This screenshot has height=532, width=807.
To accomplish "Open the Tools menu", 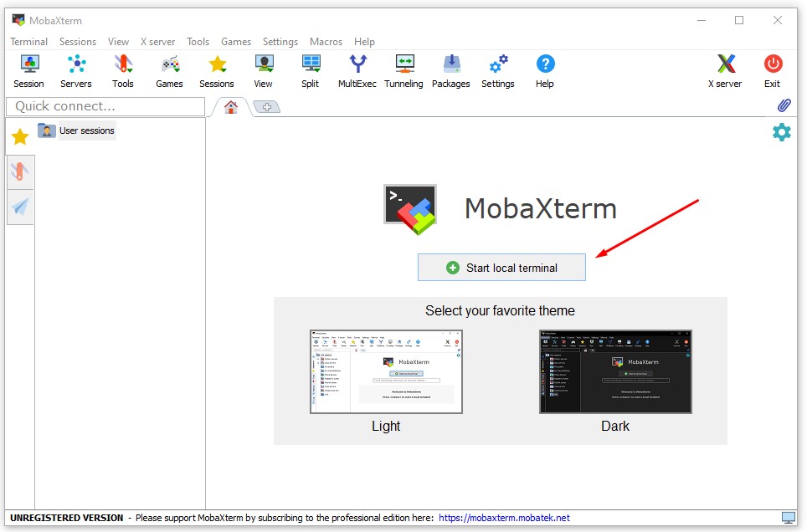I will pyautogui.click(x=198, y=42).
